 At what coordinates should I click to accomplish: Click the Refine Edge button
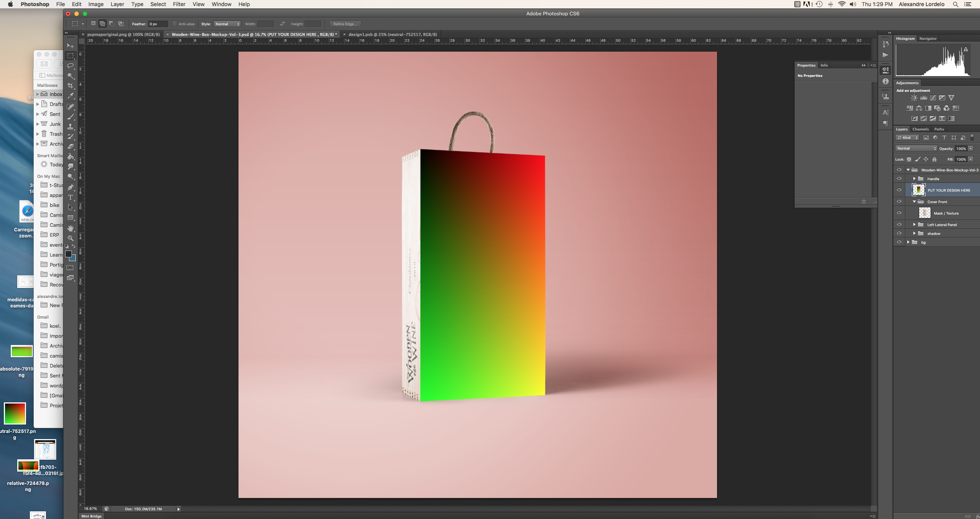pyautogui.click(x=345, y=24)
